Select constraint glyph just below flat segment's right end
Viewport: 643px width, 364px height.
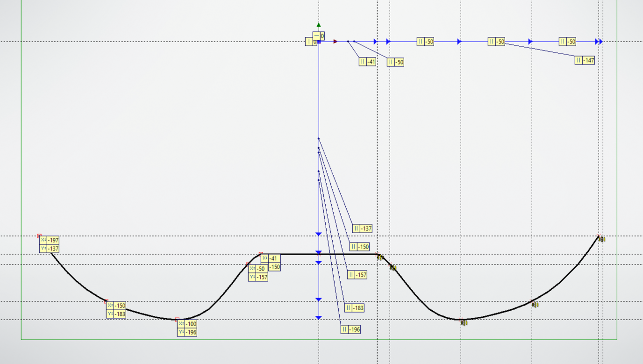393,268
